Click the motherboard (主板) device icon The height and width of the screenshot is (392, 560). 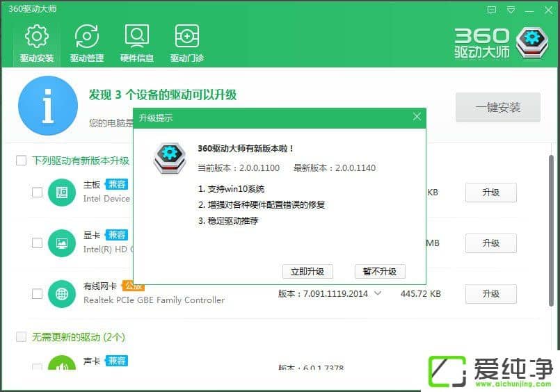[x=61, y=192]
